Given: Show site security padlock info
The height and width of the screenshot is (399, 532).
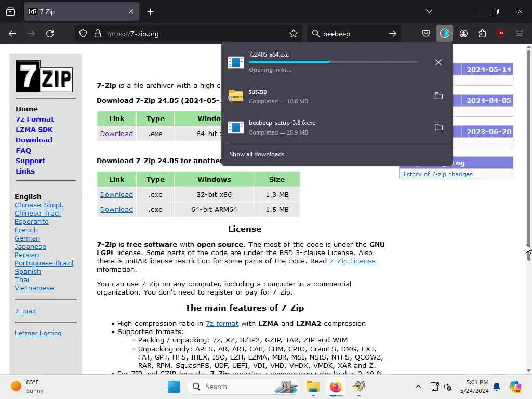Looking at the screenshot, I should coord(97,34).
